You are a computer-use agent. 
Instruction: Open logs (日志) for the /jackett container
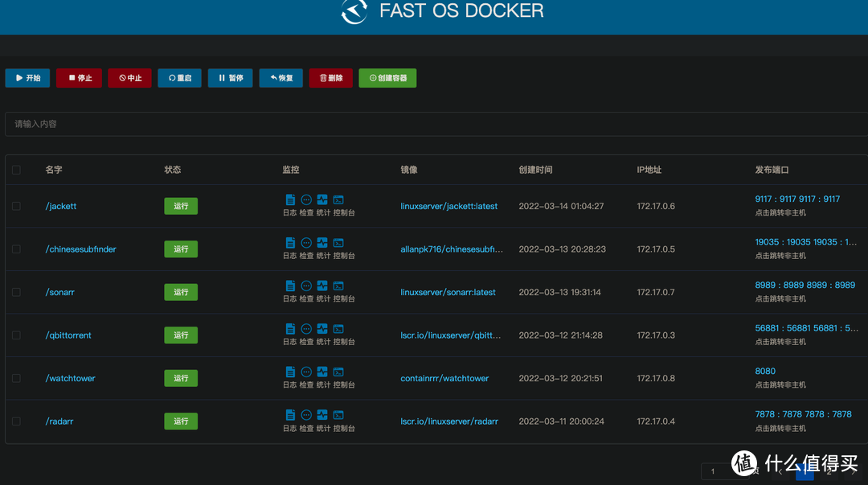click(290, 200)
